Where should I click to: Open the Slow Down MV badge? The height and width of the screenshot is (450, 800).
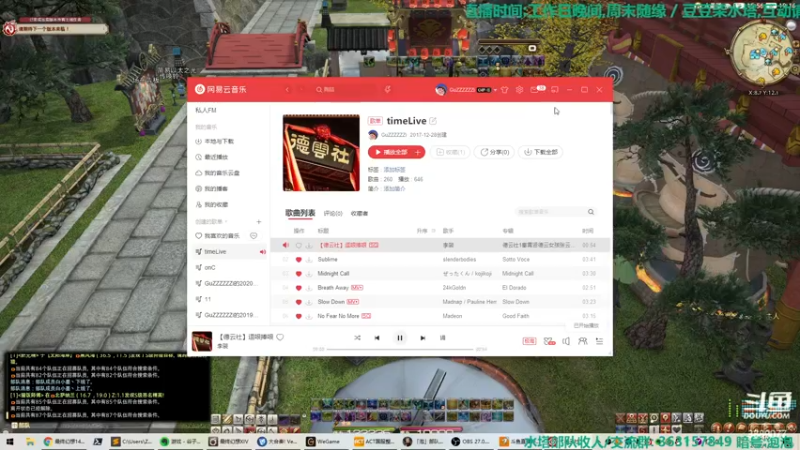[x=353, y=302]
